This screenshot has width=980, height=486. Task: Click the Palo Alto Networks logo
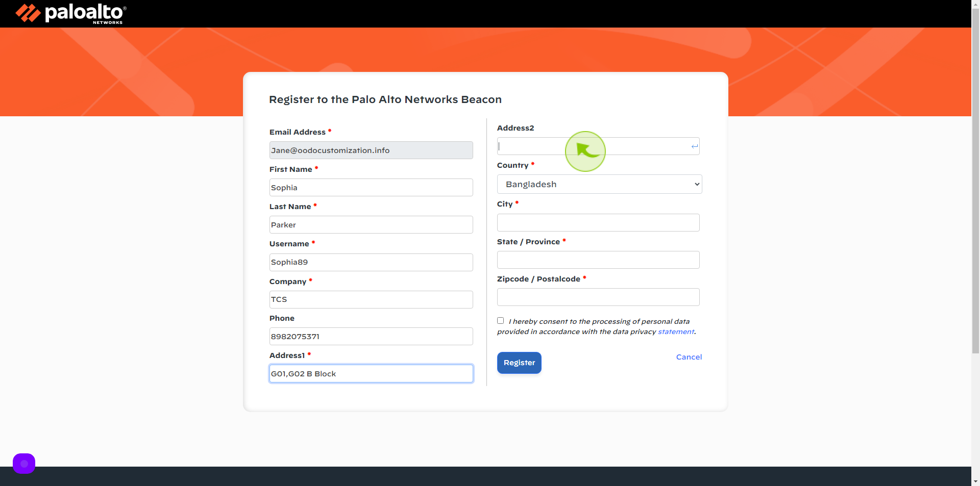(x=71, y=14)
